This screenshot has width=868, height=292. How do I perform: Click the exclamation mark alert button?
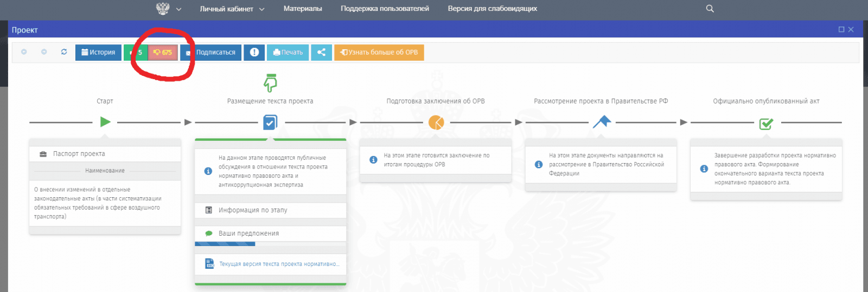click(254, 53)
